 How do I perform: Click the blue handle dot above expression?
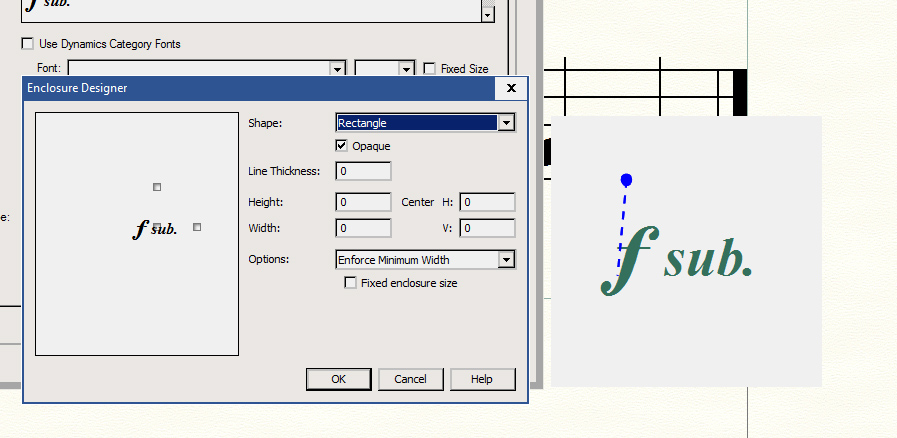click(626, 180)
